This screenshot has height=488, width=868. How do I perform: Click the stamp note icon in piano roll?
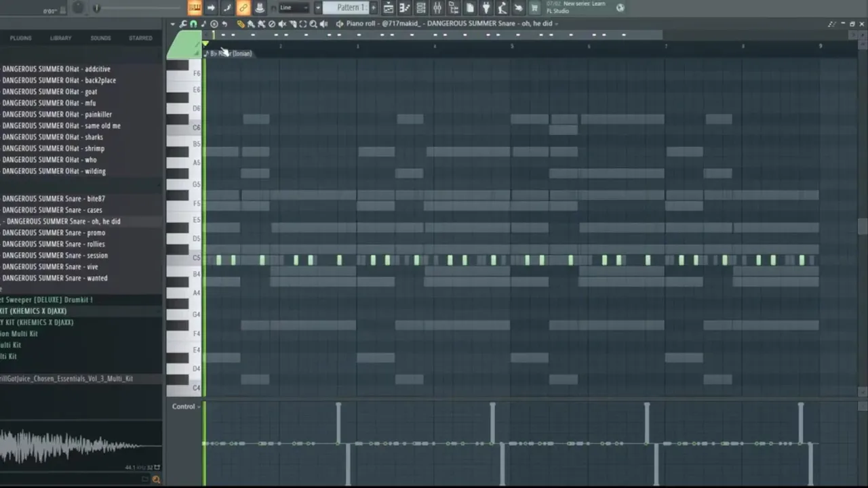pyautogui.click(x=203, y=24)
